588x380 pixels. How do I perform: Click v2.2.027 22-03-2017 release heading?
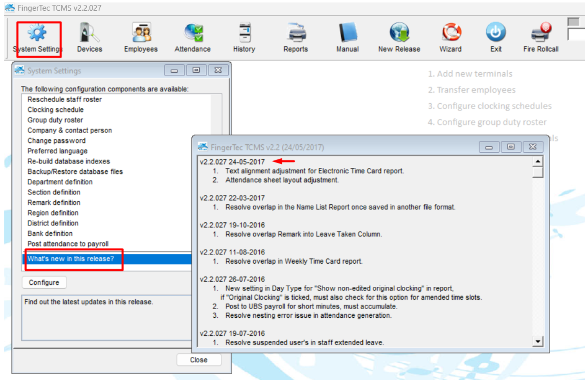pos(232,198)
